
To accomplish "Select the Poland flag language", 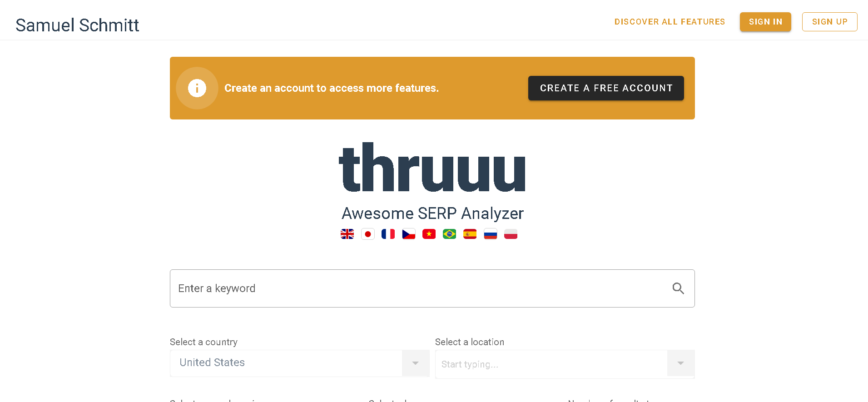I will pos(511,234).
